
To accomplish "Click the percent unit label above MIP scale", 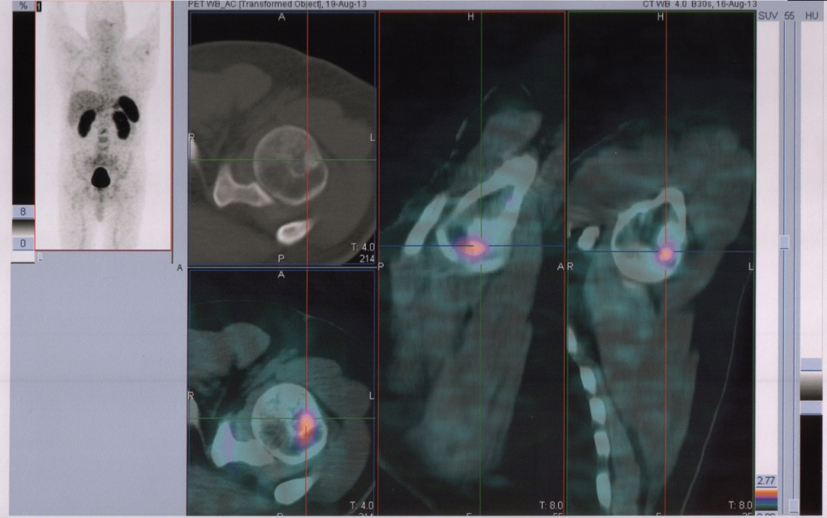I will point(21,6).
